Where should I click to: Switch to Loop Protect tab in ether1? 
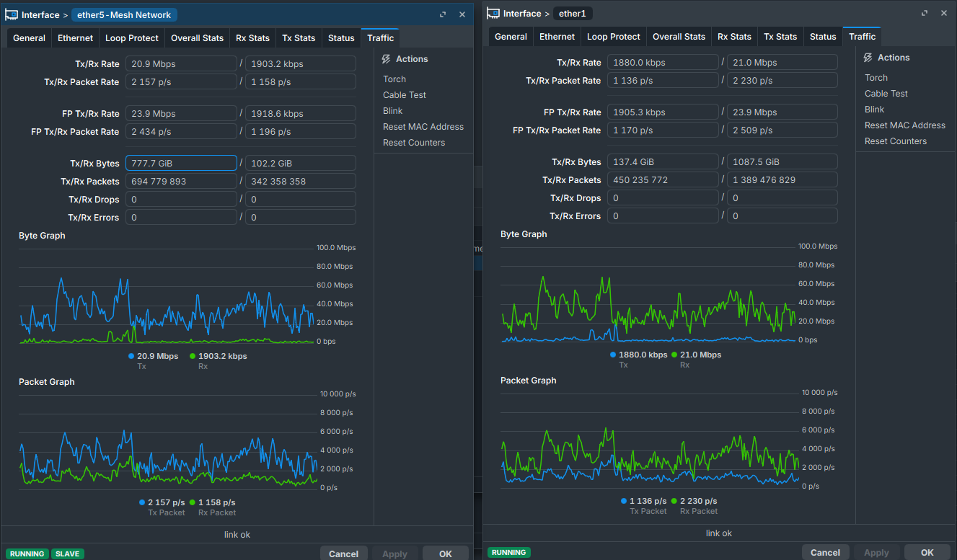tap(613, 37)
